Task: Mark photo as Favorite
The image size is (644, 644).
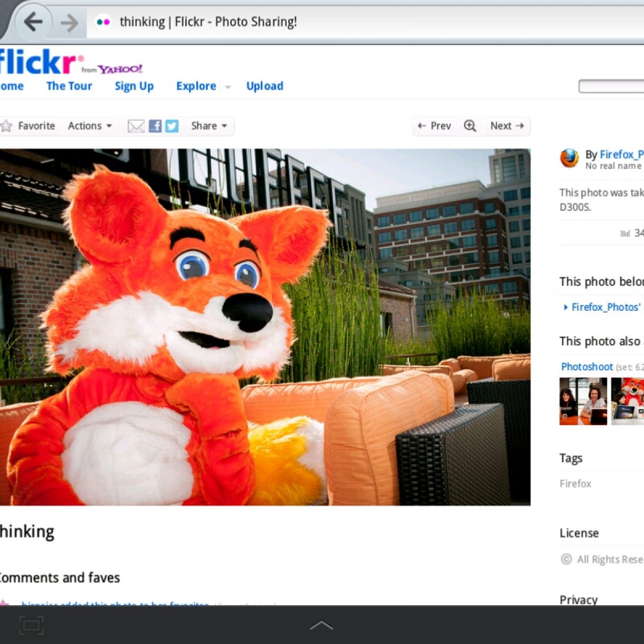Action: [29, 126]
